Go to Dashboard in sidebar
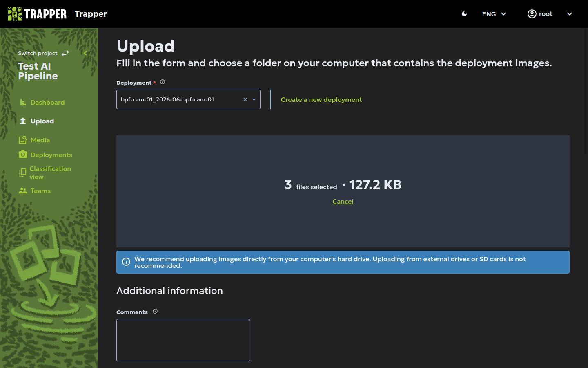 (x=47, y=103)
